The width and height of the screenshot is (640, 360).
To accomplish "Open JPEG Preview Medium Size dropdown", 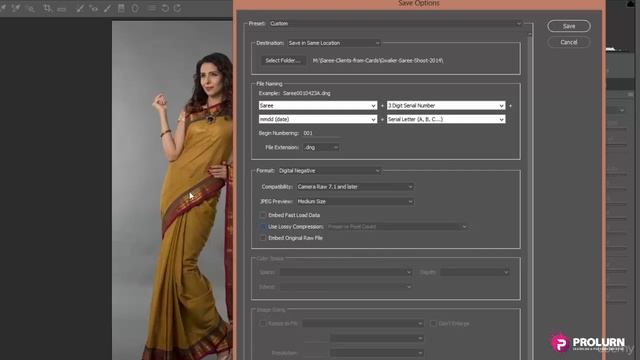I will (355, 201).
